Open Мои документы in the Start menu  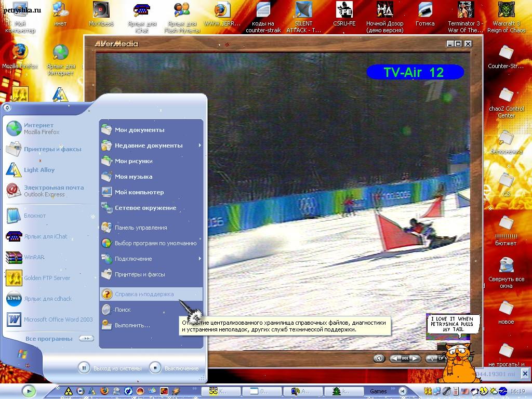pyautogui.click(x=151, y=129)
